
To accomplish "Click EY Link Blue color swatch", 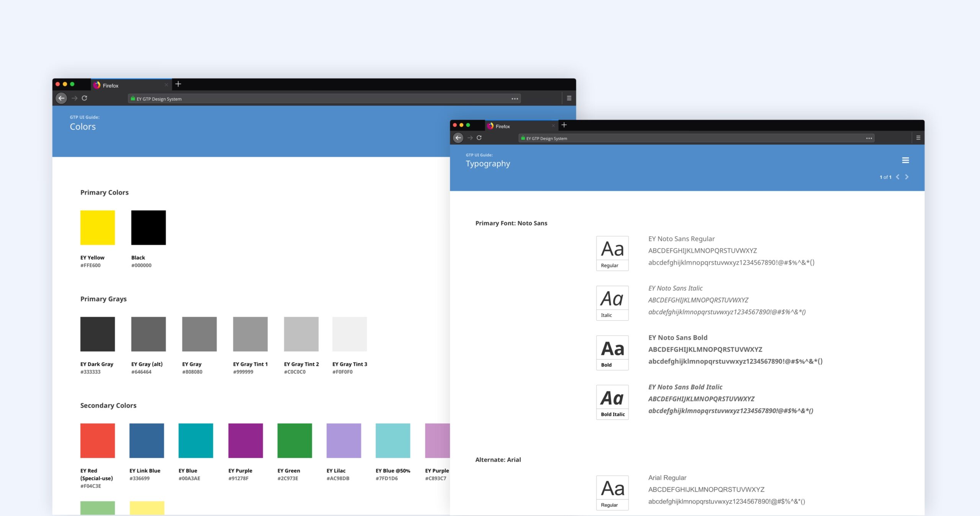I will pos(147,441).
